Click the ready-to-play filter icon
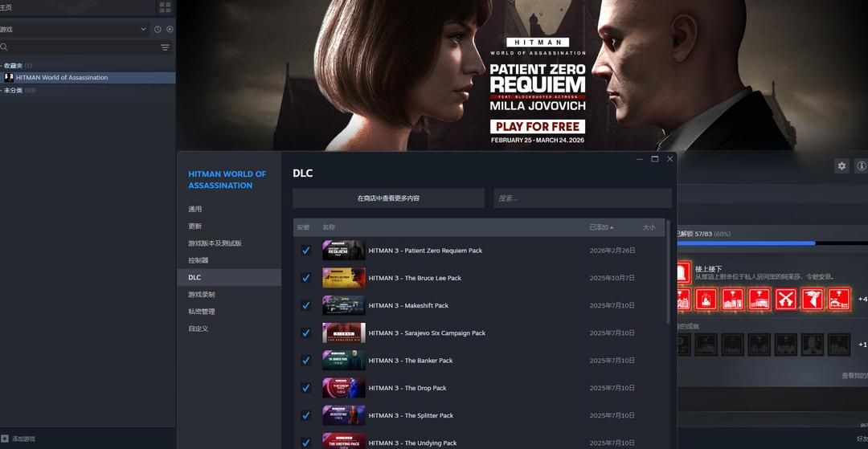The width and height of the screenshot is (868, 449). [x=170, y=30]
